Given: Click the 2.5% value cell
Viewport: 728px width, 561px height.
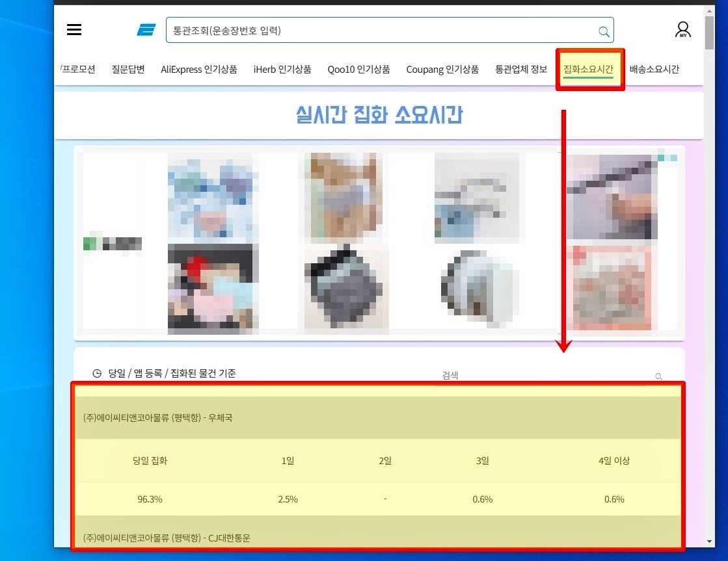Looking at the screenshot, I should pyautogui.click(x=288, y=499).
